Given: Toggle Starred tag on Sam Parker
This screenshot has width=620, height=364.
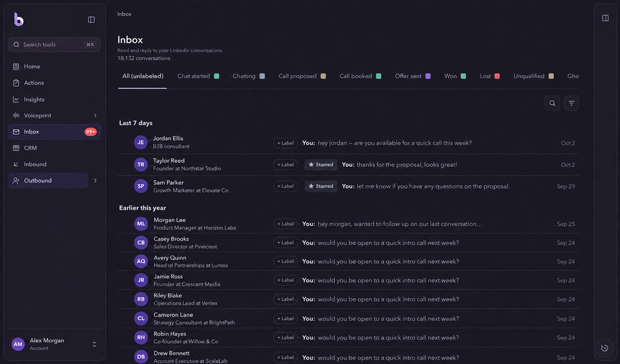Looking at the screenshot, I should [321, 186].
